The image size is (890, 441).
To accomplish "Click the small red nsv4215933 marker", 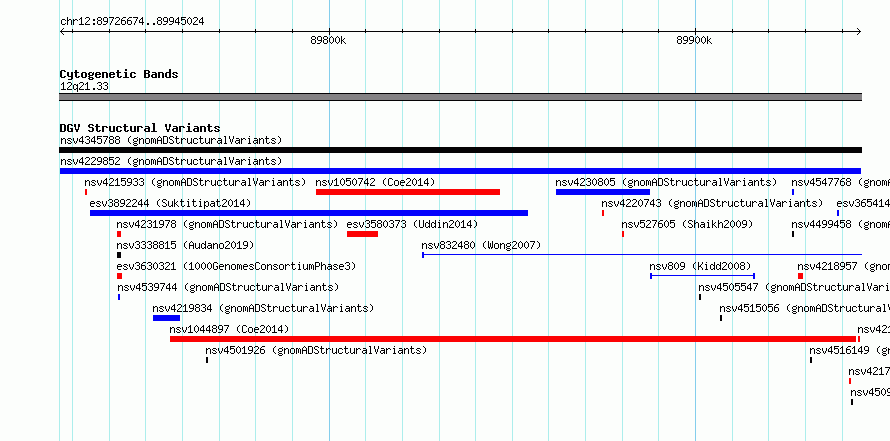I will tap(86, 192).
